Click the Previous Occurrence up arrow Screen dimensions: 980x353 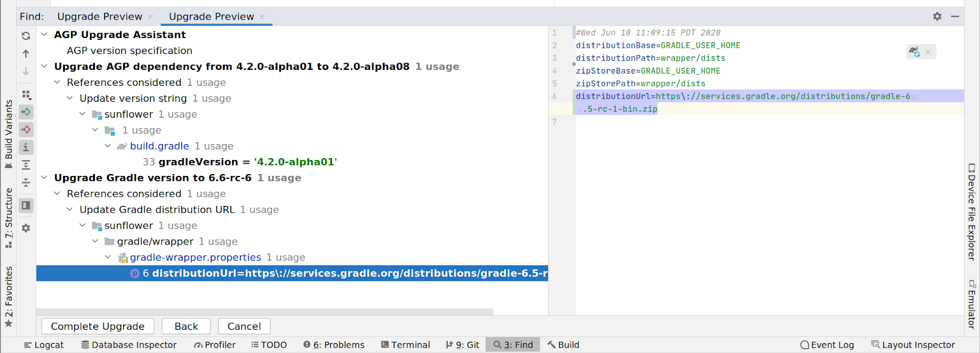pos(26,54)
